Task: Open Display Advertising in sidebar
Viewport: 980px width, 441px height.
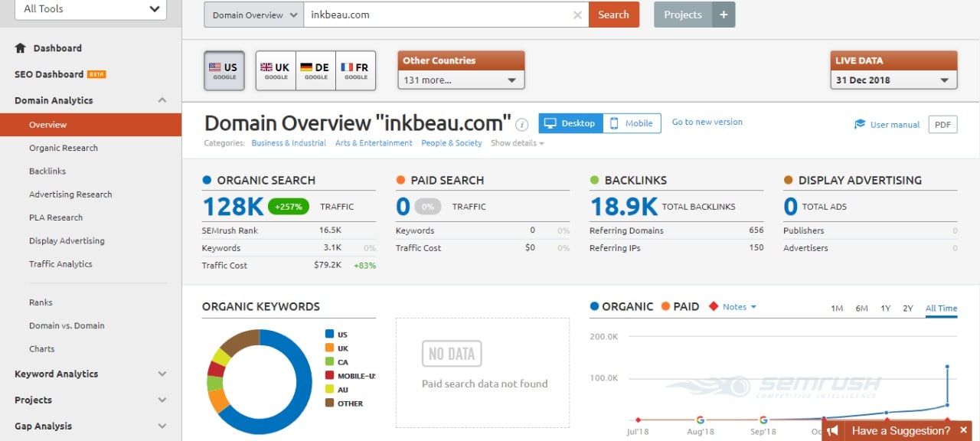Action: coord(67,240)
